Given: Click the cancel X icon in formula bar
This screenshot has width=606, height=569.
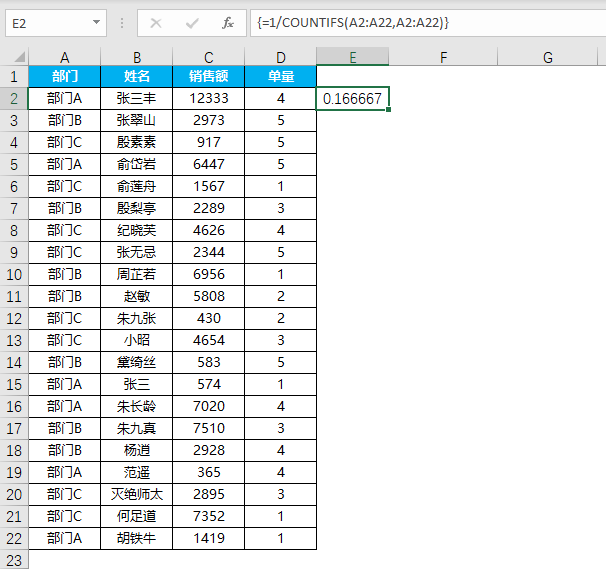Looking at the screenshot, I should point(156,24).
